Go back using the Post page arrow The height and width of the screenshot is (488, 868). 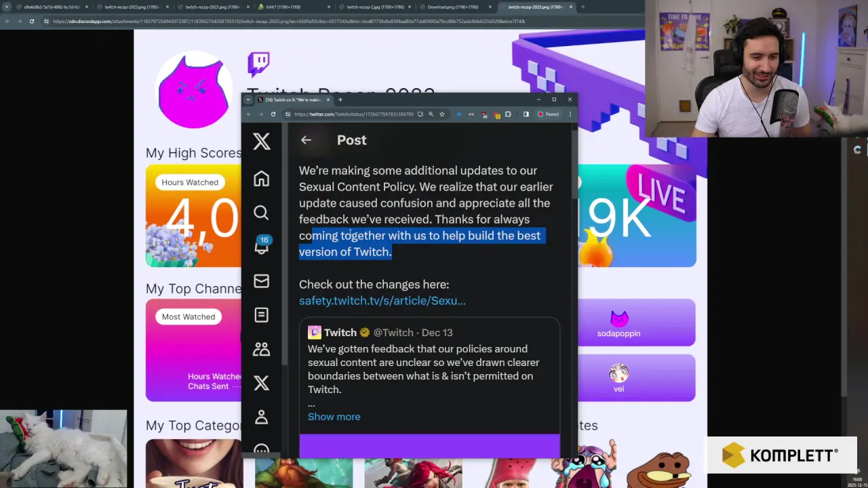[x=306, y=140]
